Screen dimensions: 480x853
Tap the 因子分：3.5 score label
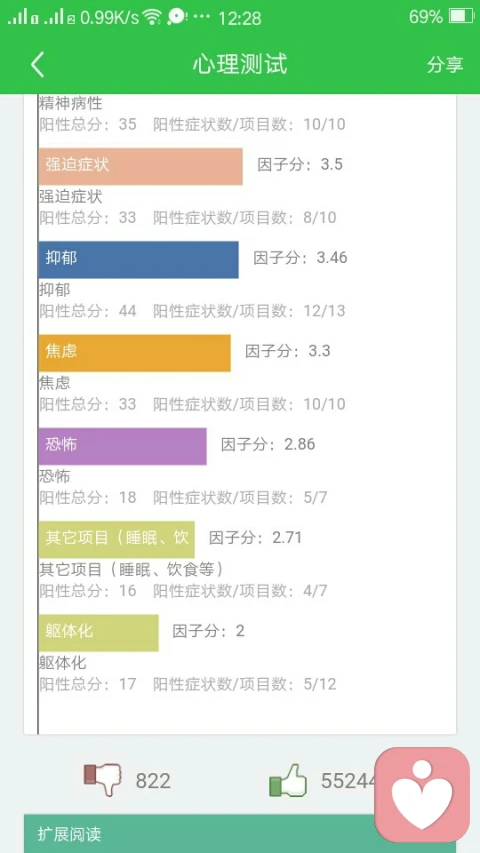pos(300,164)
